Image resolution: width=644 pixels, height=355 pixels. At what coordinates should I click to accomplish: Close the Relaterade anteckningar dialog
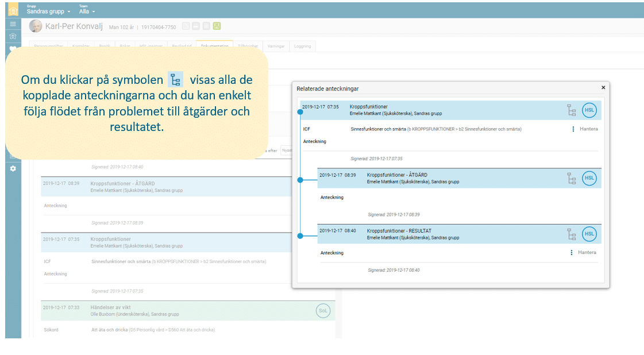click(603, 88)
